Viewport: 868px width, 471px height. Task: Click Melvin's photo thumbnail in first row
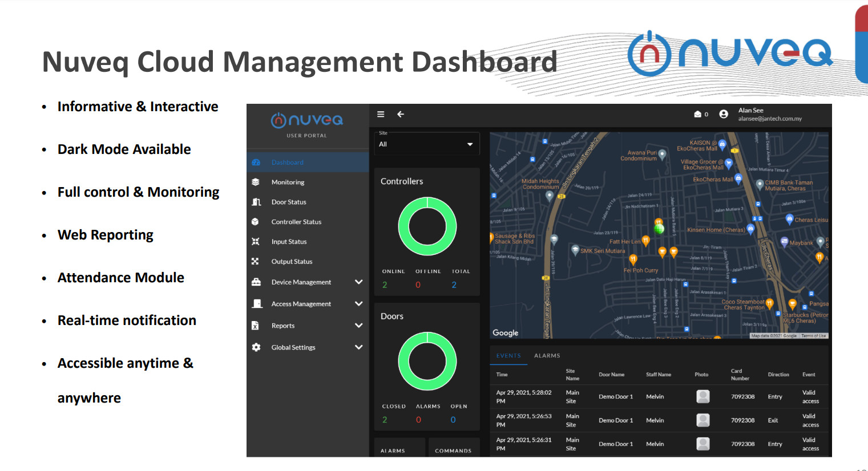(x=703, y=396)
